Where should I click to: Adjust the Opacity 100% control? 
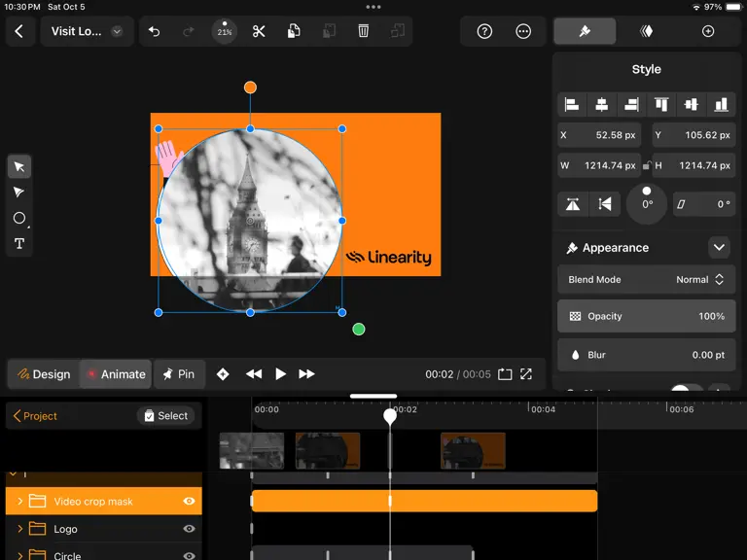click(647, 316)
